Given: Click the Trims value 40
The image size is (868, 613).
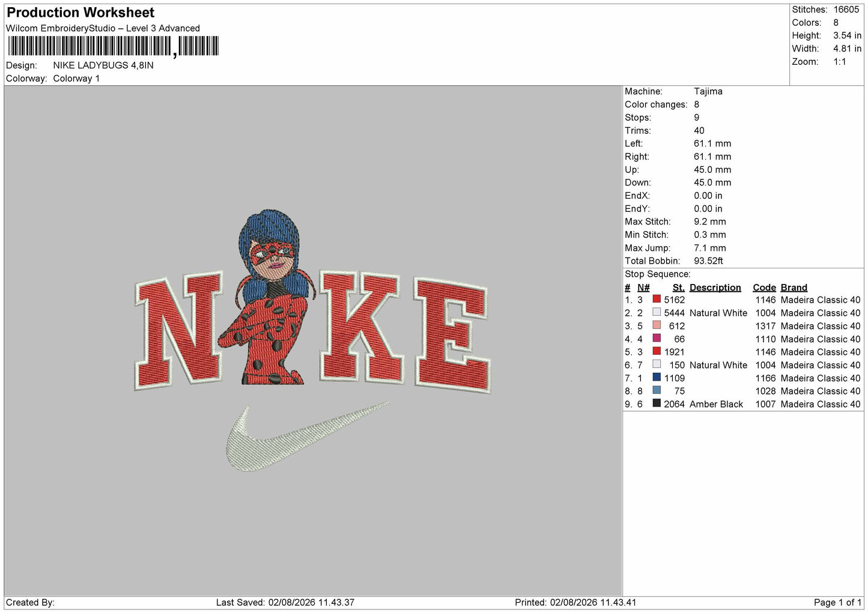Looking at the screenshot, I should 699,130.
